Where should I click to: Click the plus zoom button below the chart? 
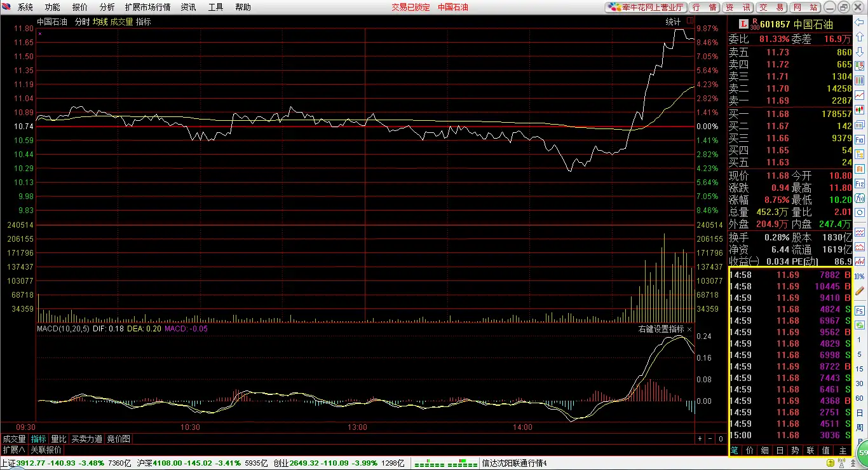pos(700,439)
